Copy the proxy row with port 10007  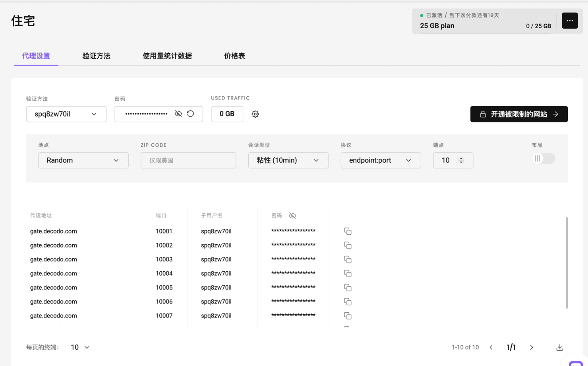[x=348, y=316]
